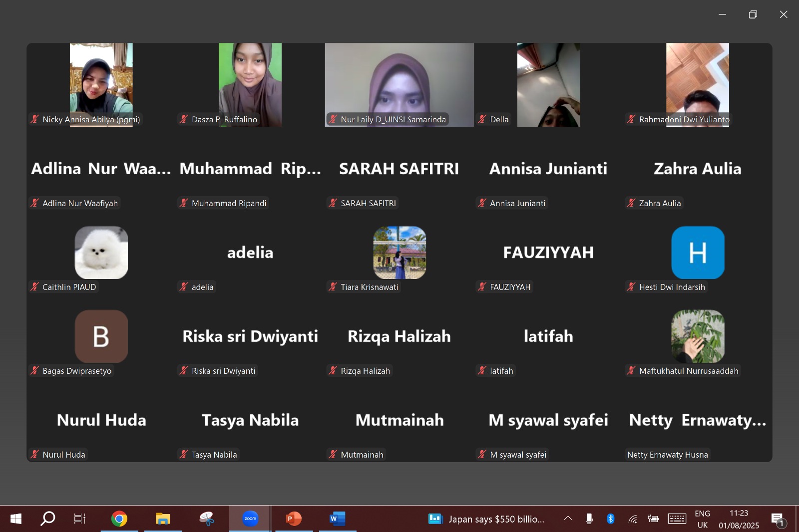This screenshot has height=532, width=799.
Task: Click muted mic icon beside latifah label
Action: point(482,370)
